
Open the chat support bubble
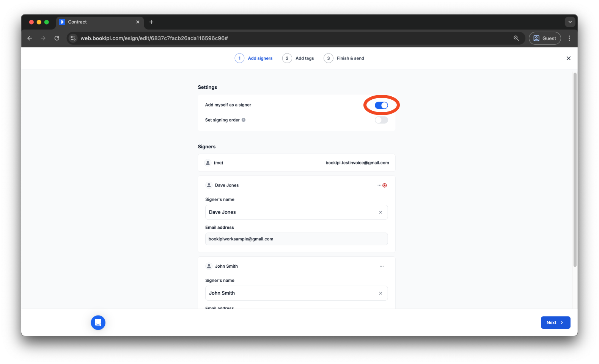pyautogui.click(x=98, y=323)
